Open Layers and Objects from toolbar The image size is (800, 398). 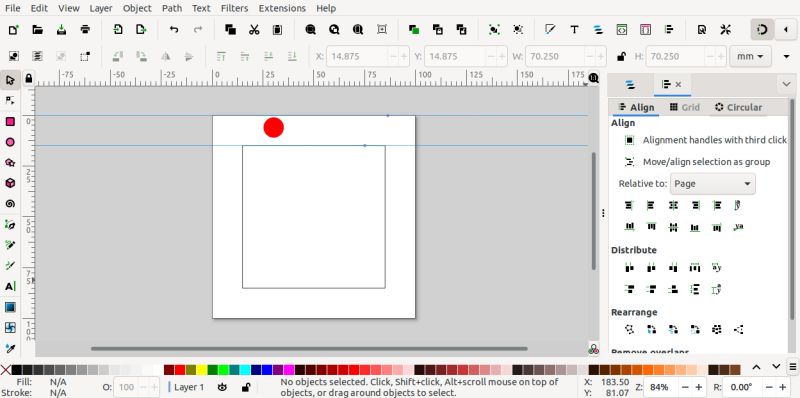598,30
